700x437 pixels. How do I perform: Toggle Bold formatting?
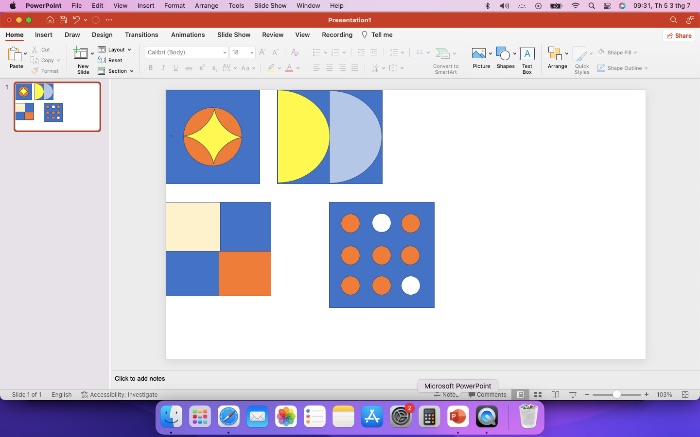(x=150, y=68)
